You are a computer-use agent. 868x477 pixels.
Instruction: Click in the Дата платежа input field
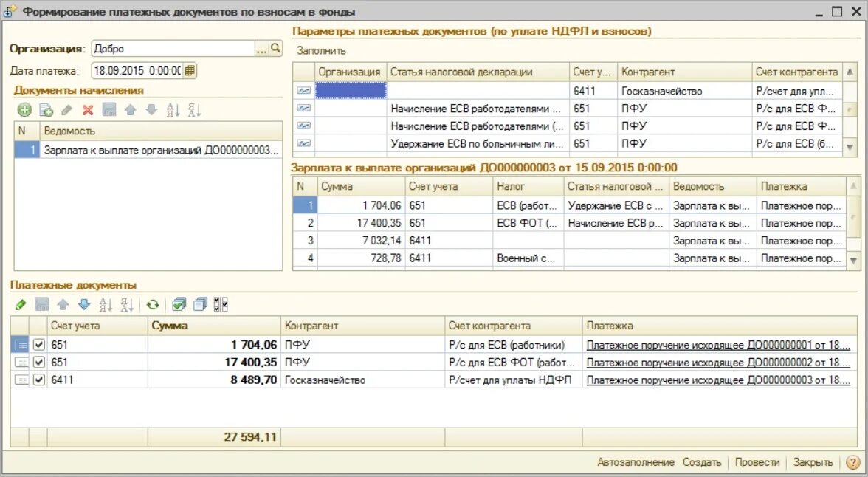137,70
